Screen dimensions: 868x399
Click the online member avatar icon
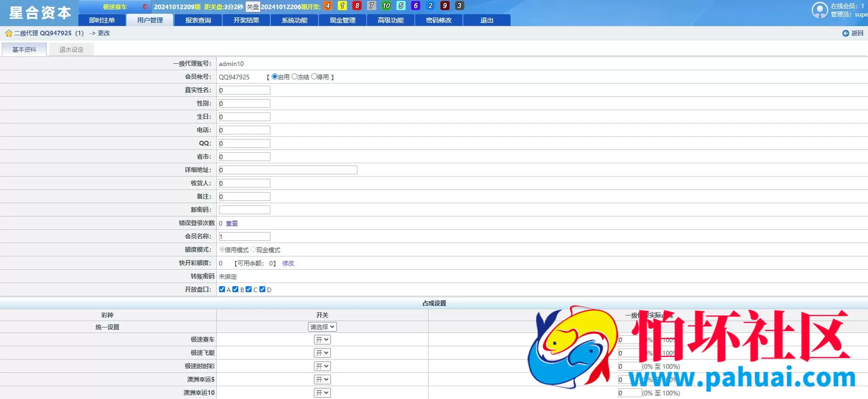[x=819, y=10]
